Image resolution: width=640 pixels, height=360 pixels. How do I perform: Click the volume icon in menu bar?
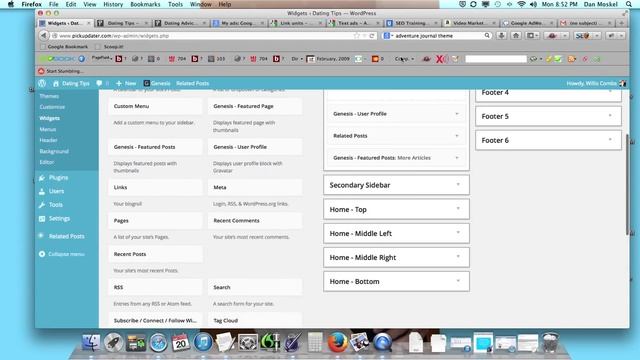pyautogui.click(x=533, y=4)
